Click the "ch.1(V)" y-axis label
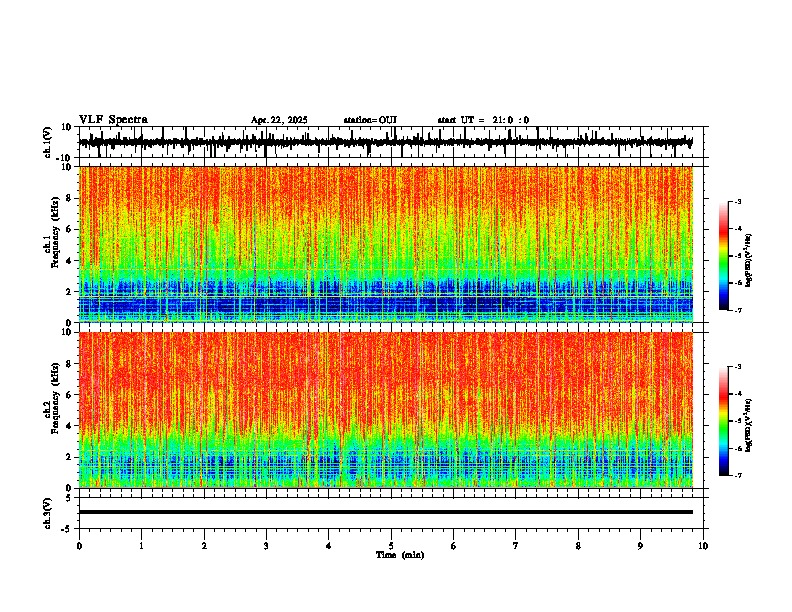 [48, 142]
